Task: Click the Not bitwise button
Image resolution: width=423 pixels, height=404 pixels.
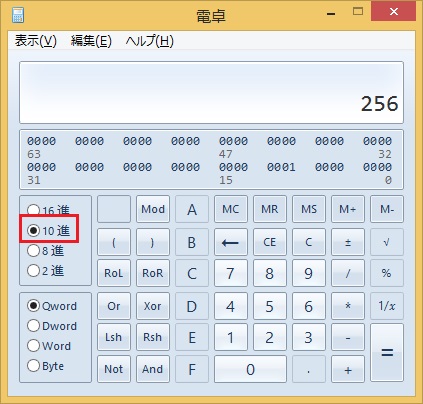Action: 114,369
